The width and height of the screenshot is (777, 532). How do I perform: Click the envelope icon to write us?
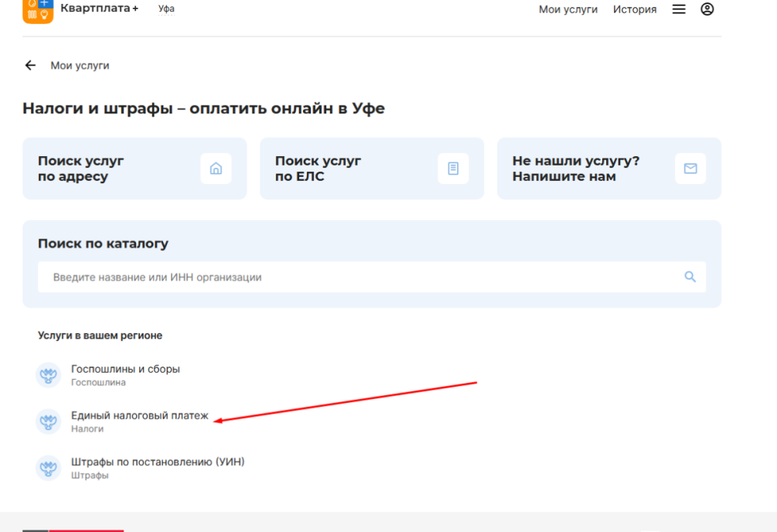coord(690,169)
